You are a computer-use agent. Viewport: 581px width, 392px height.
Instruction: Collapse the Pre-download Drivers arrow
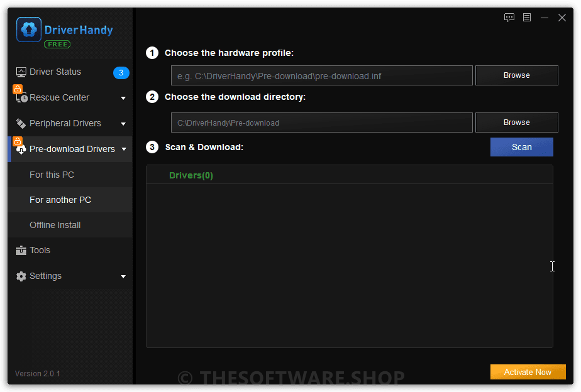pyautogui.click(x=124, y=149)
